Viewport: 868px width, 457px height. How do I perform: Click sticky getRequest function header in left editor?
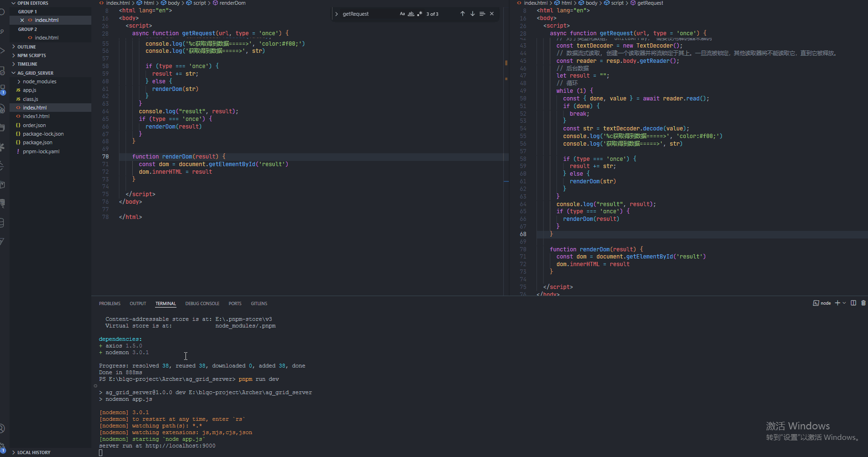tap(210, 33)
